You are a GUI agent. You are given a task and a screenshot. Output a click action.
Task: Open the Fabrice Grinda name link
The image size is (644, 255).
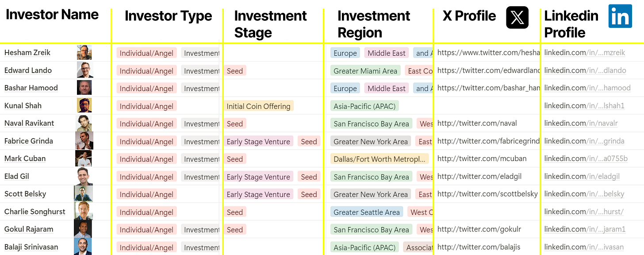29,141
